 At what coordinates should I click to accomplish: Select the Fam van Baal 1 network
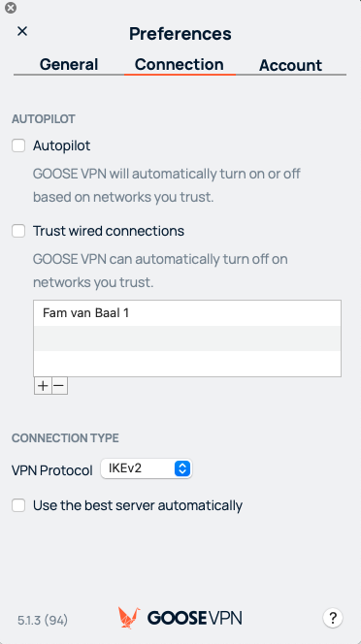click(187, 313)
